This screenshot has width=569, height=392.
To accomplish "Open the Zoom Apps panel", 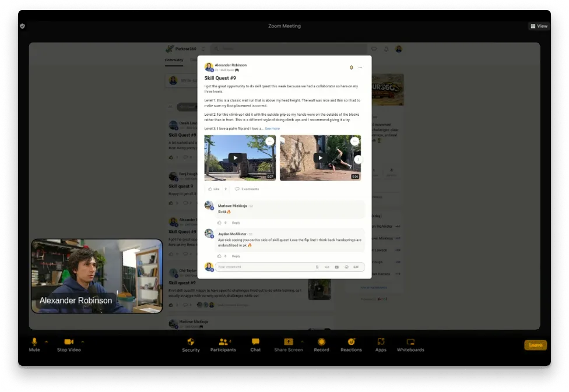I will point(381,345).
